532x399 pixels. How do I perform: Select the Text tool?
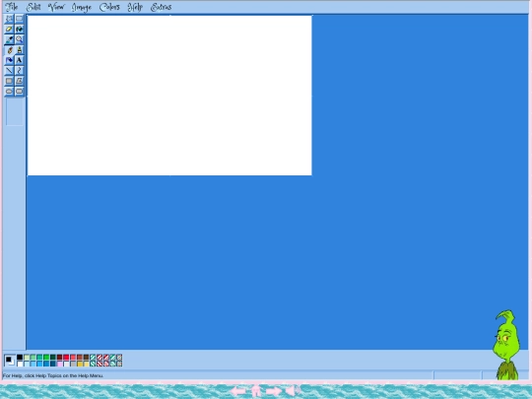point(20,60)
